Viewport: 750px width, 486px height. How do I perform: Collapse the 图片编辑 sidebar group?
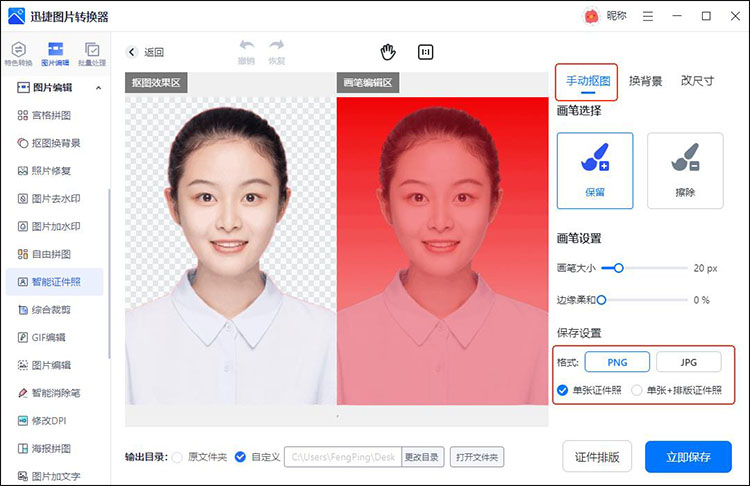96,87
